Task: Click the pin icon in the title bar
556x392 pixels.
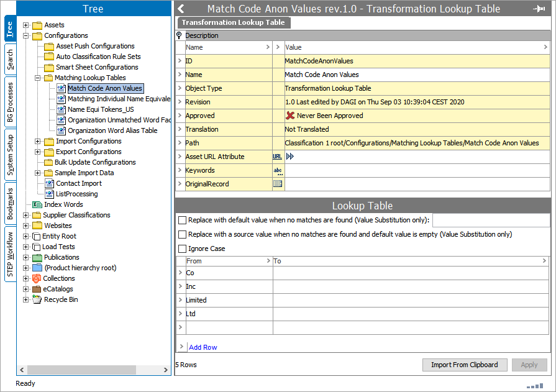Action: [x=539, y=9]
